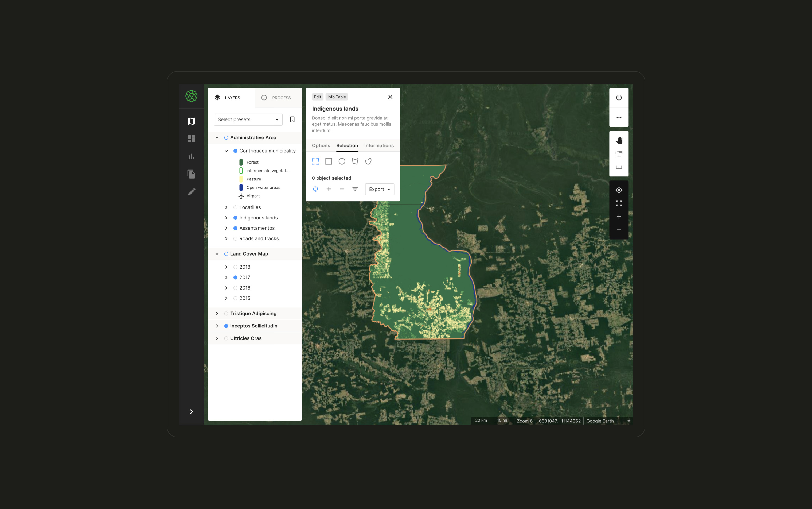Screen dimensions: 812x509
Task: Click the zoom in icon
Action: [x=619, y=216]
